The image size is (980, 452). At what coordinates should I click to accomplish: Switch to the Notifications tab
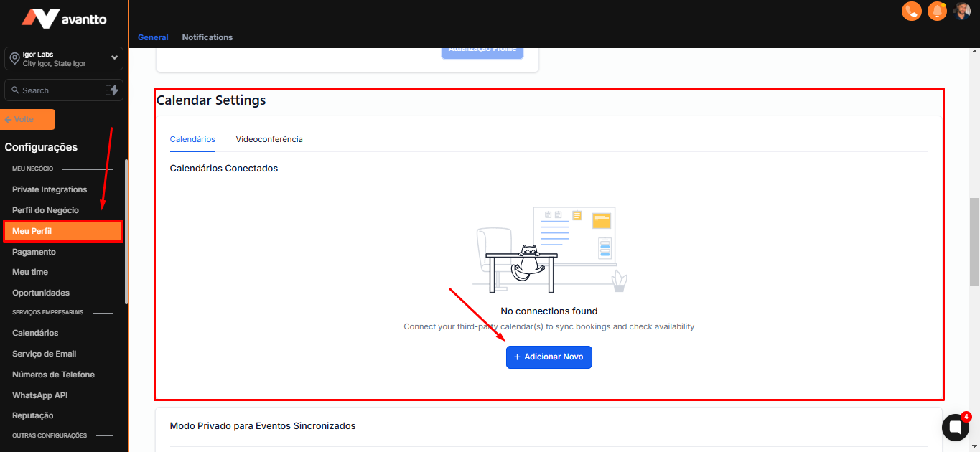(x=207, y=37)
